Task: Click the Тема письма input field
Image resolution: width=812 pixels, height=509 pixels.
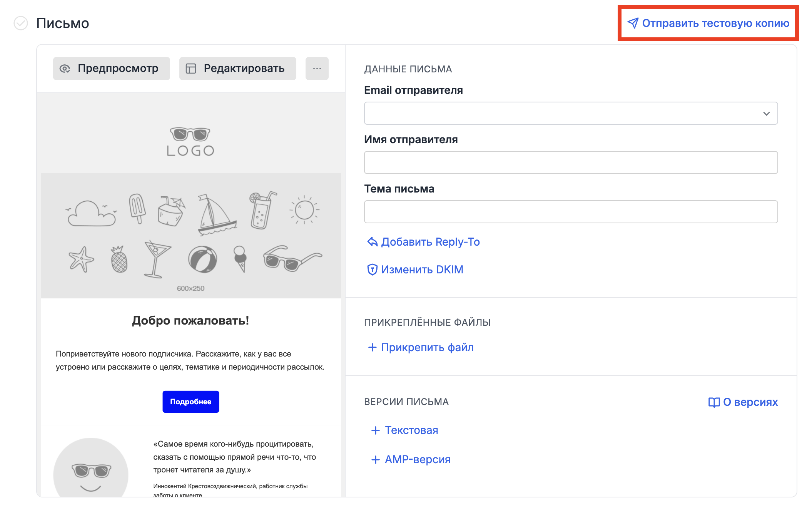Action: point(571,212)
